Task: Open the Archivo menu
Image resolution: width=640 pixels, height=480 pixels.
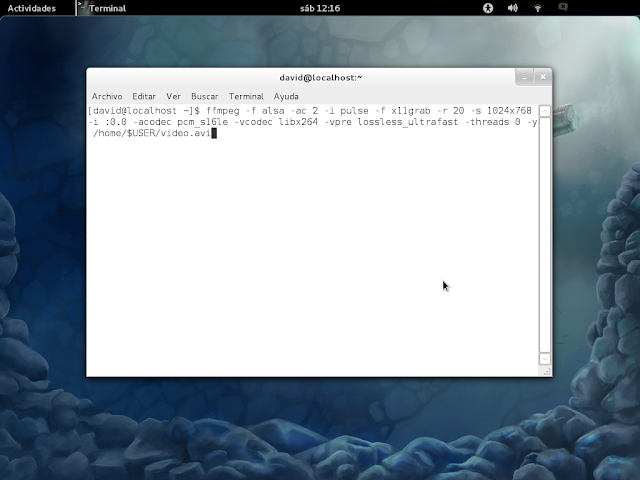Action: [x=107, y=96]
